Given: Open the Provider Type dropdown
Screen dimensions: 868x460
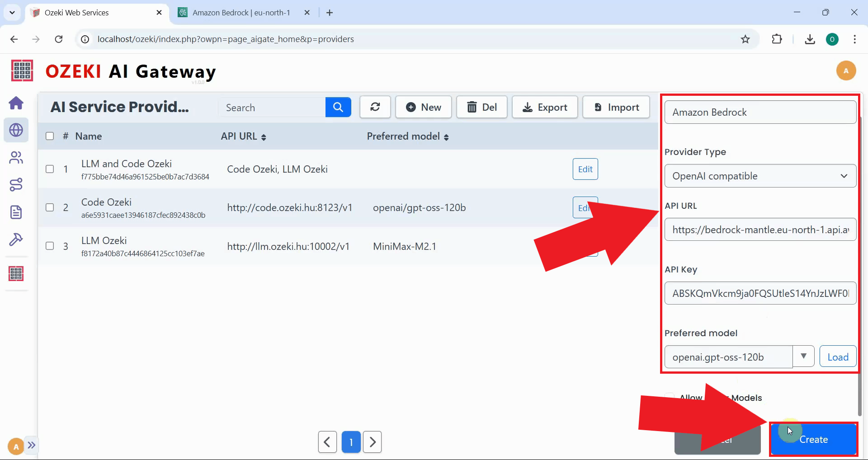Looking at the screenshot, I should point(760,176).
